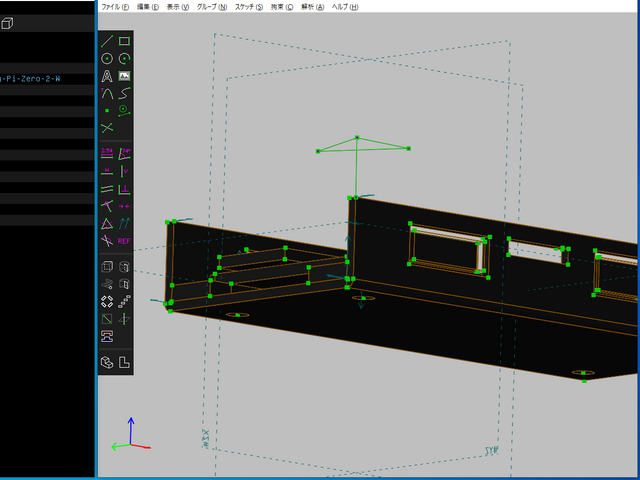
Task: Pick the arc of a circle tool
Action: (124, 59)
